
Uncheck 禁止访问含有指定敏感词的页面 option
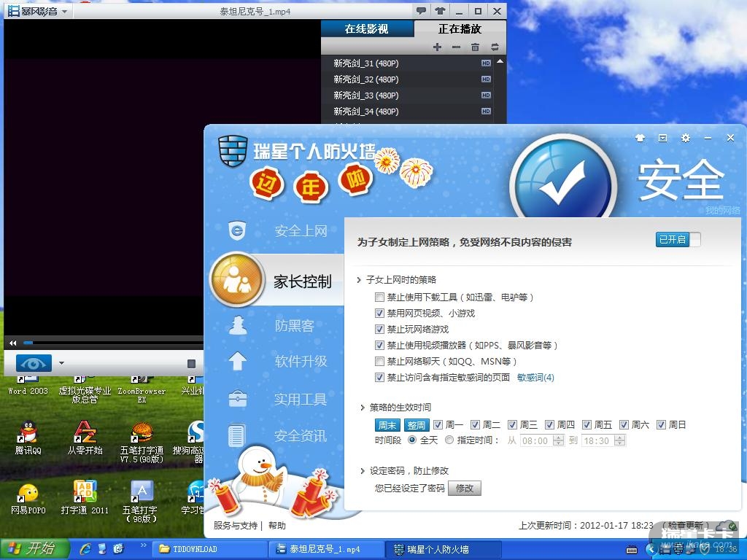(379, 378)
